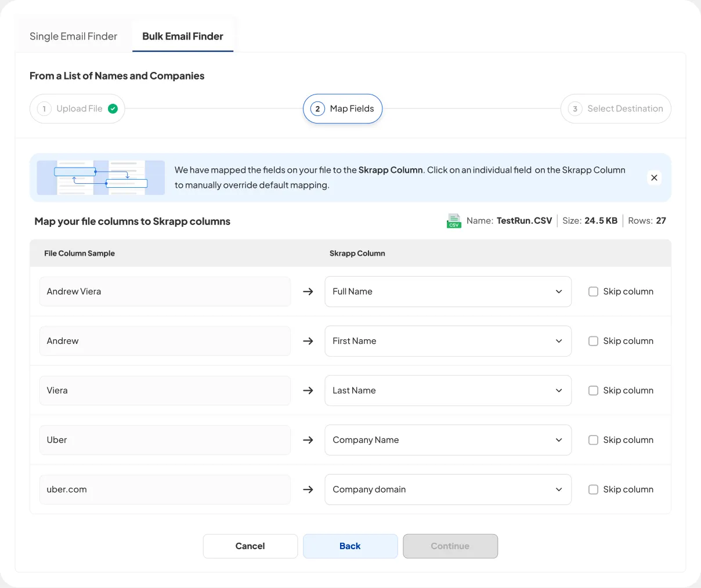The width and height of the screenshot is (701, 588).
Task: Click the arrow icon beside Andrew Viera
Action: (308, 292)
